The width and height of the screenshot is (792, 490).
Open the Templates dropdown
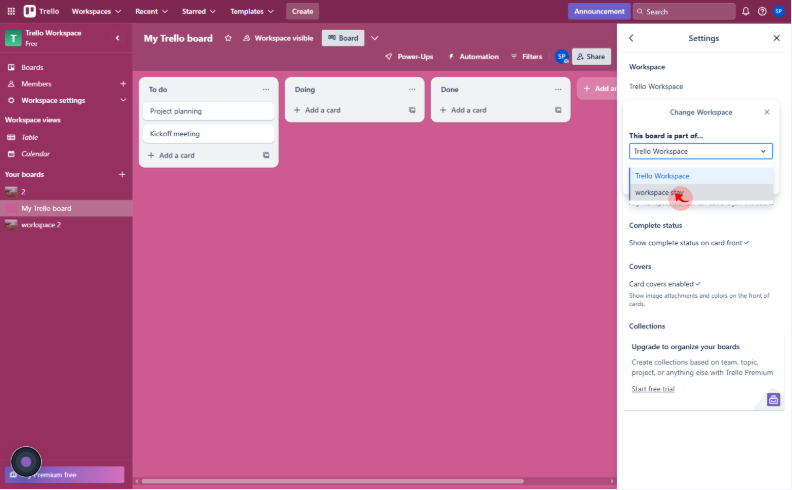[x=252, y=11]
